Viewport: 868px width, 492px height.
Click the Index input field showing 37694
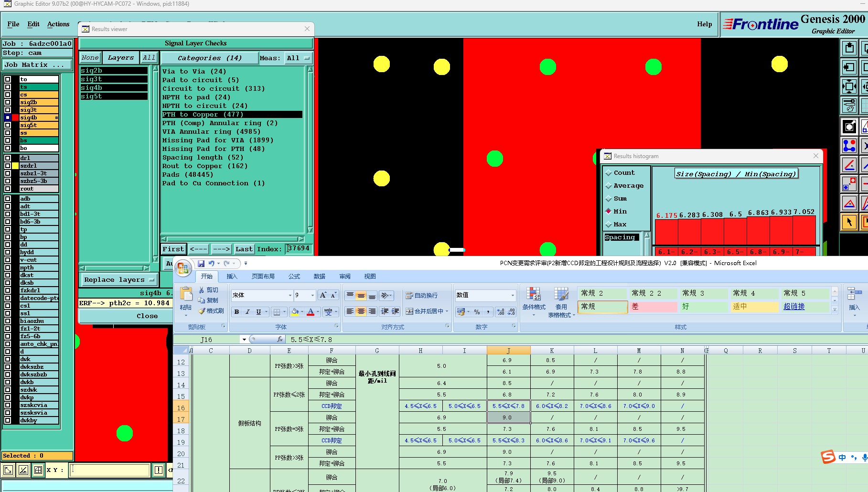tap(299, 249)
